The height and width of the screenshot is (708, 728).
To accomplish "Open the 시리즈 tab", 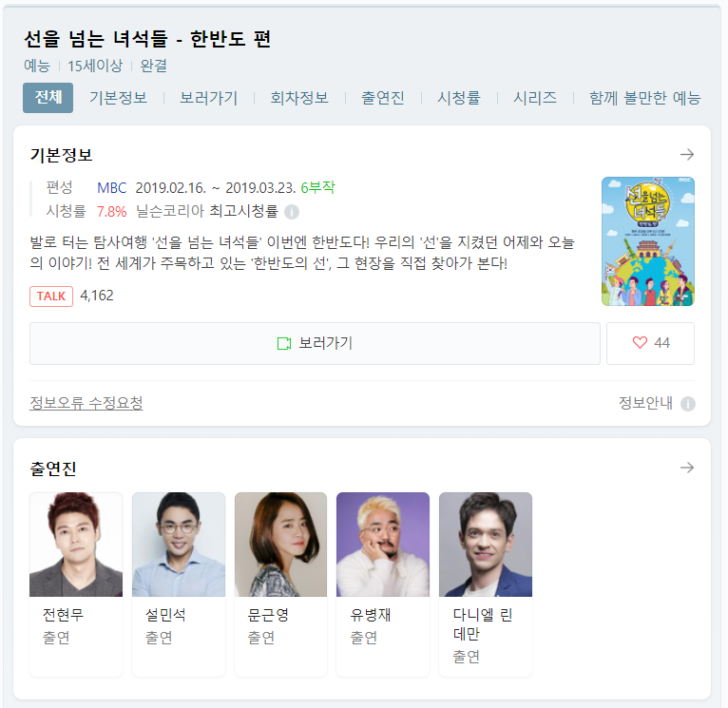I will tap(535, 98).
